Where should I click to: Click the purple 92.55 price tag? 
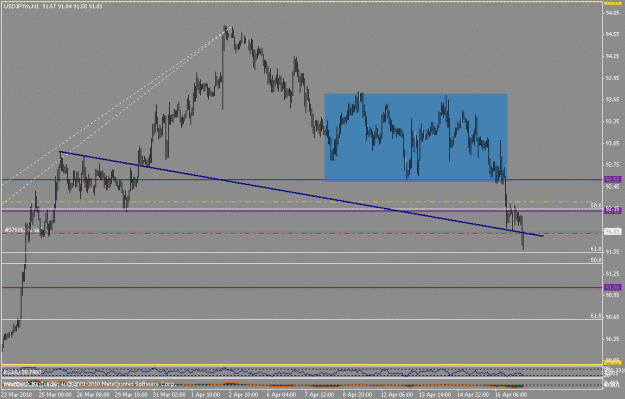tap(613, 180)
